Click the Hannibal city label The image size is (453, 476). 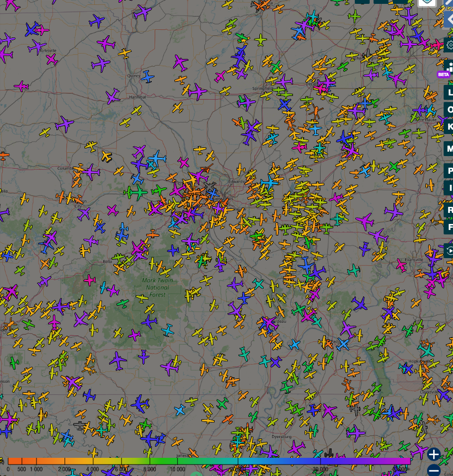(x=137, y=97)
